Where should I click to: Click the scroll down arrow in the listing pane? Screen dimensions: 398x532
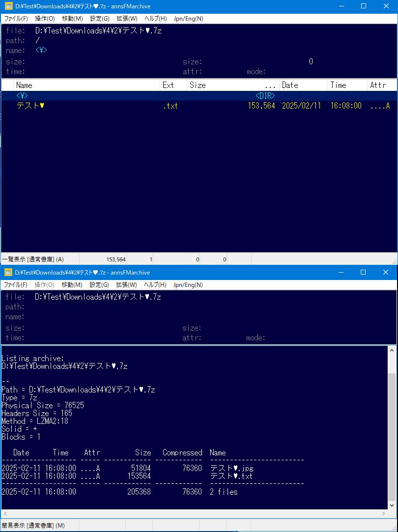click(x=392, y=505)
